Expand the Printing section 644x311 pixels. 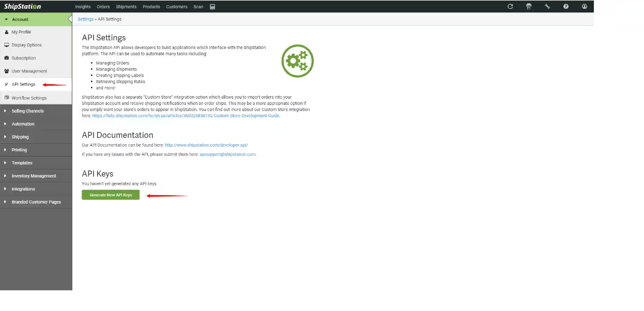pyautogui.click(x=36, y=150)
